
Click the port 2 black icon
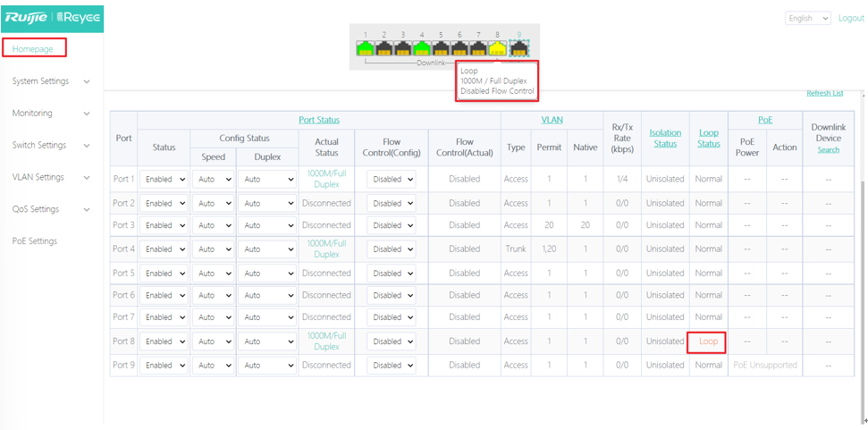tap(383, 48)
